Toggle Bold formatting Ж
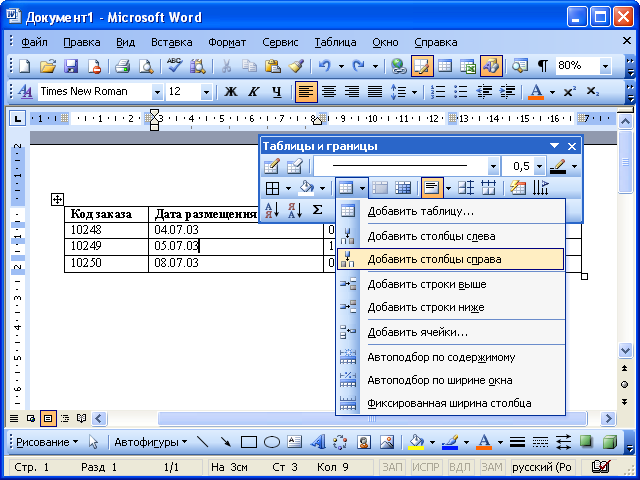Image resolution: width=640 pixels, height=480 pixels. pos(231,91)
